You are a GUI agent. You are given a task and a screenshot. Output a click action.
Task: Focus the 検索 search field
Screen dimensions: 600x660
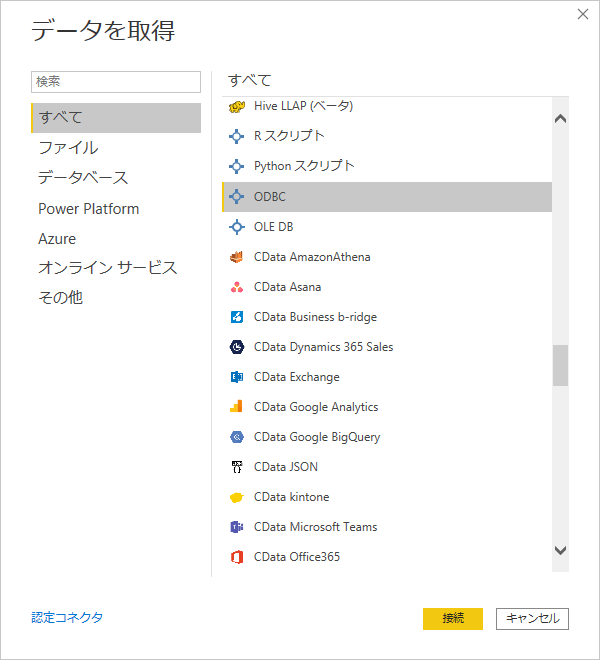click(x=116, y=82)
